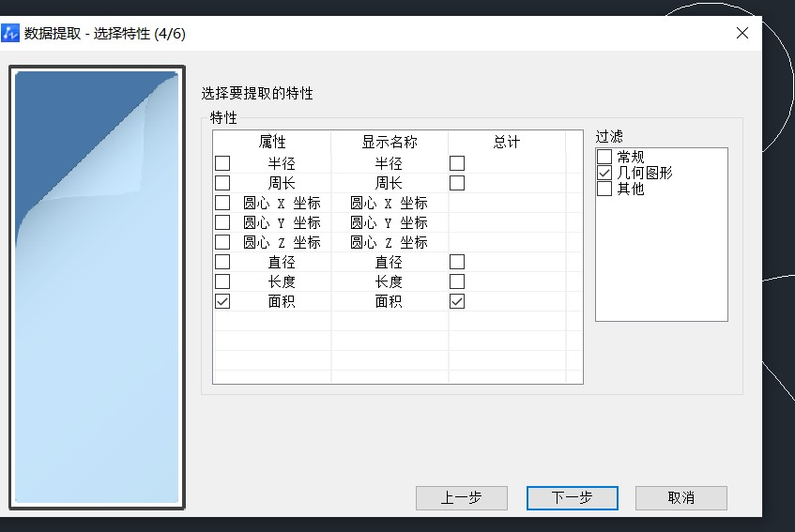Go back with the 上一步 button
The image size is (795, 532).
462,497
